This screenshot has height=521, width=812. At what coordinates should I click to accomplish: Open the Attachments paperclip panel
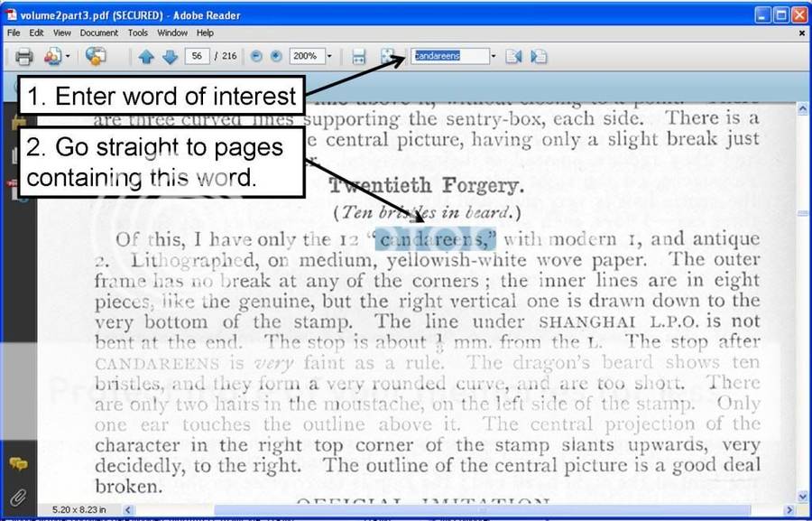click(x=17, y=496)
